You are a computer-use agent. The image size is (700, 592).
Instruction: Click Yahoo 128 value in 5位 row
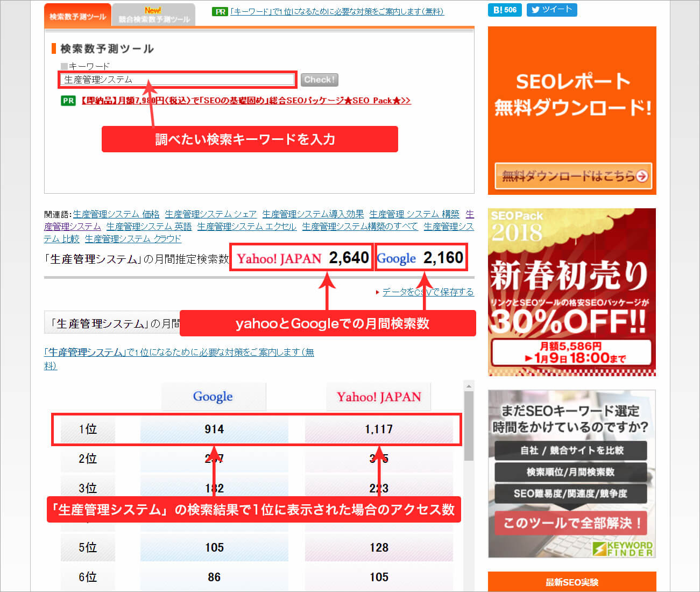(379, 548)
